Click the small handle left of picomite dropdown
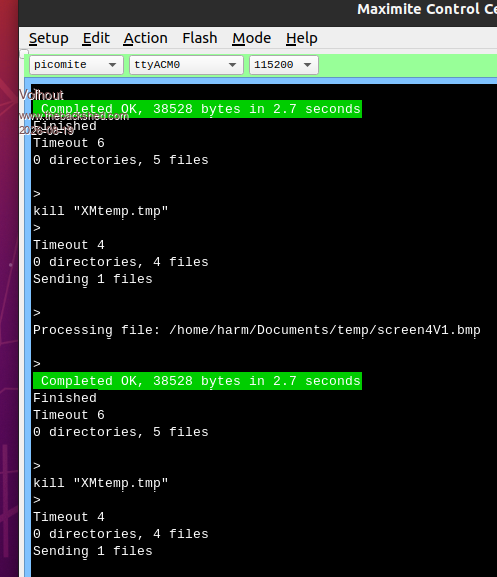497x577 pixels. (24, 54)
